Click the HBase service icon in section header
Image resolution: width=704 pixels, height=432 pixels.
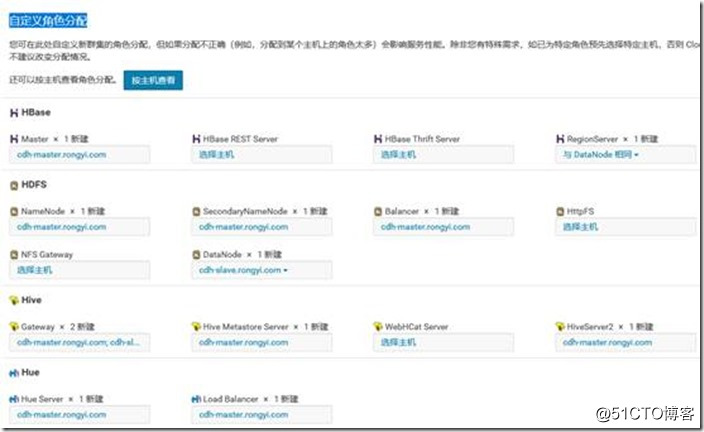pos(14,113)
